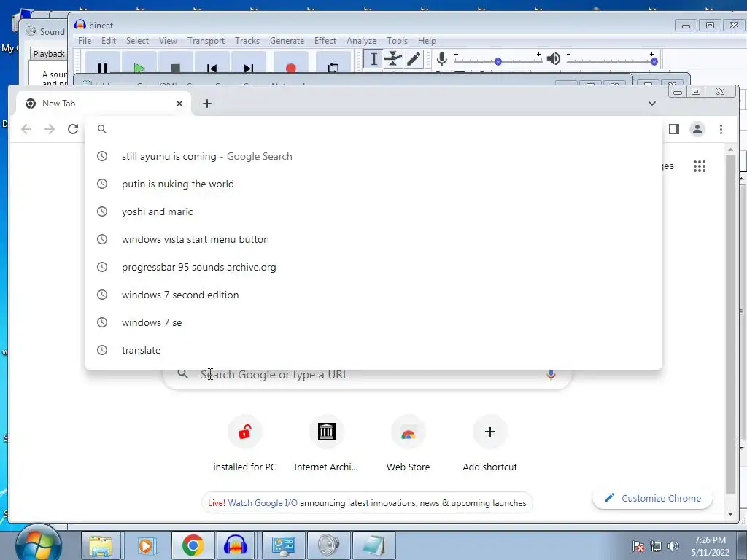Pause playback in Audacity
Screen dimensions: 747x560
pyautogui.click(x=102, y=65)
